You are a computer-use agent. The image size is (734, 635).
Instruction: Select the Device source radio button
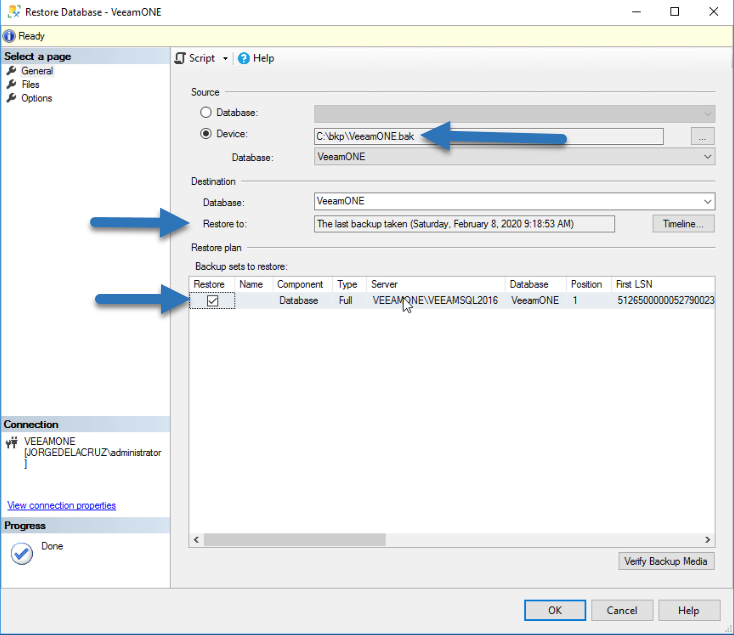coord(206,134)
